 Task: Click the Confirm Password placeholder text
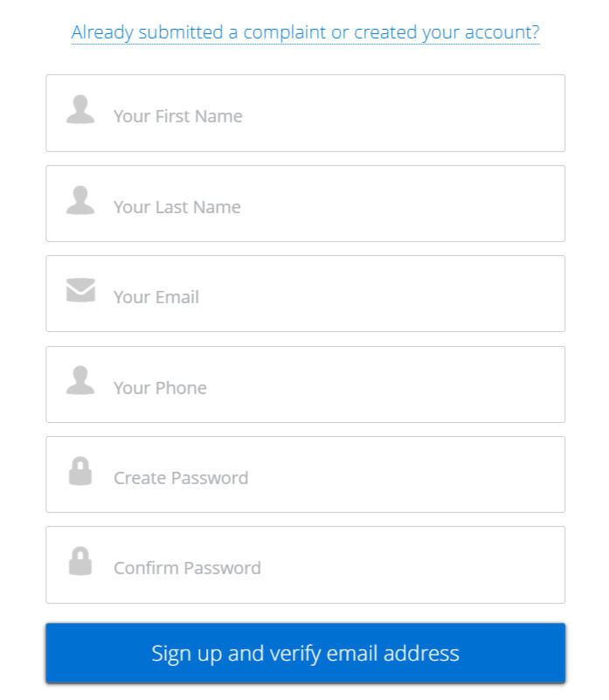186,567
